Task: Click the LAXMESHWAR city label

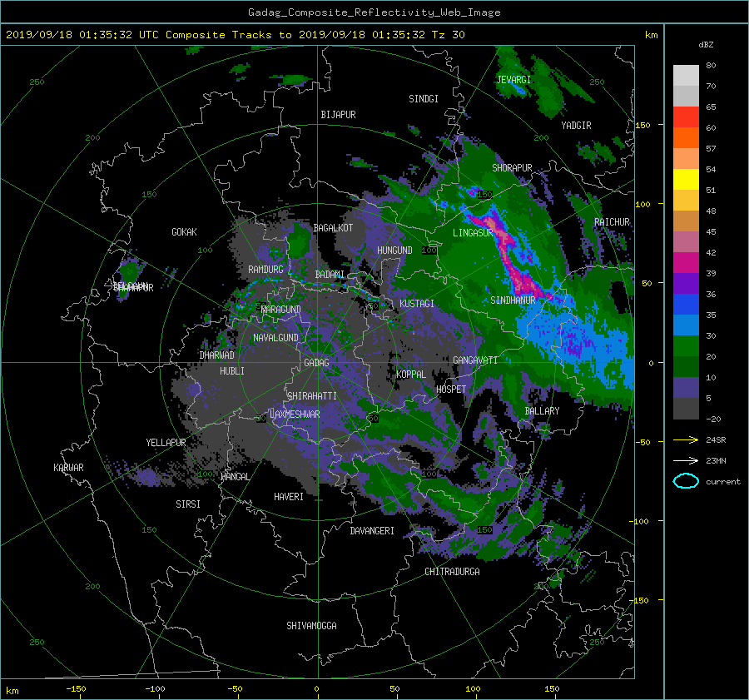Action: (295, 415)
